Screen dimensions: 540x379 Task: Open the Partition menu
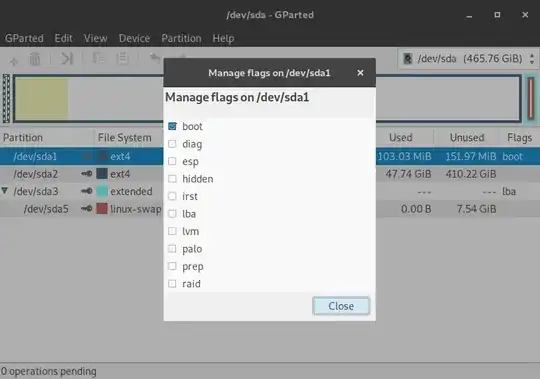pos(181,38)
